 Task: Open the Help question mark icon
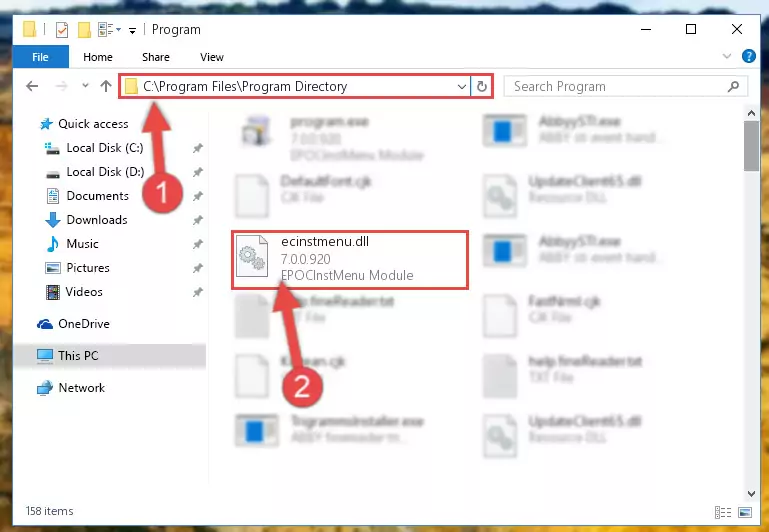pos(748,56)
